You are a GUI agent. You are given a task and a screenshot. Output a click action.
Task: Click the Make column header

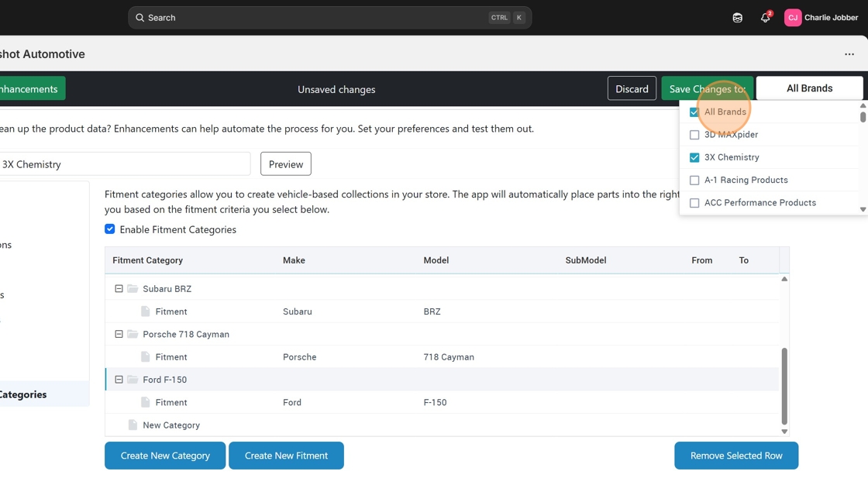point(294,260)
